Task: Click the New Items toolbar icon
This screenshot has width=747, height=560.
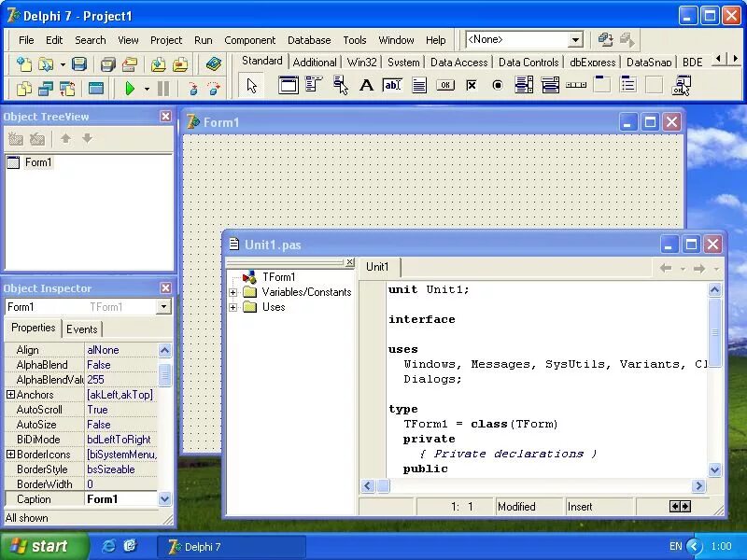Action: [x=24, y=63]
